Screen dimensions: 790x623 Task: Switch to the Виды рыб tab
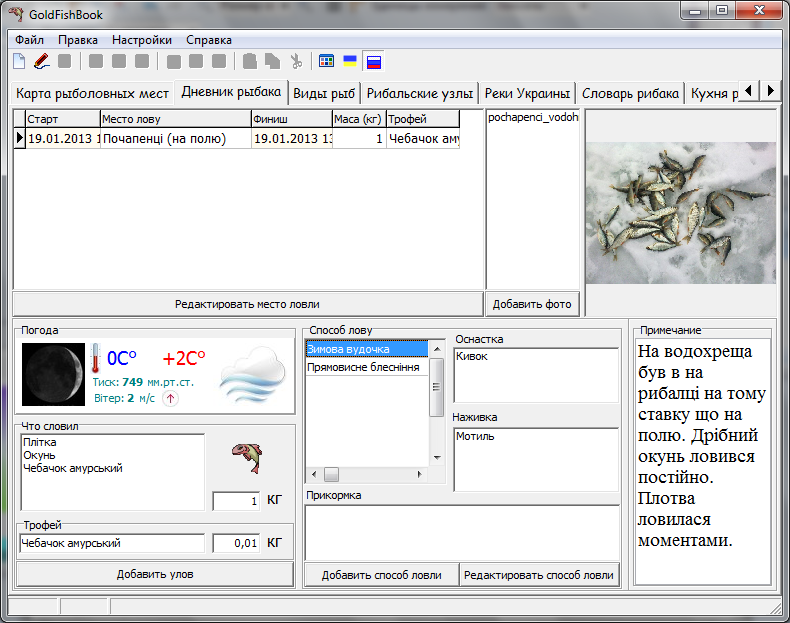tap(324, 93)
